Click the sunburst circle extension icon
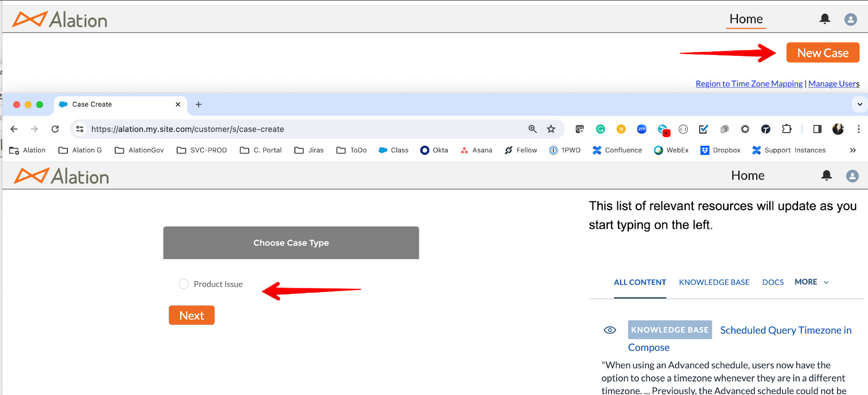This screenshot has width=868, height=395. (x=745, y=129)
